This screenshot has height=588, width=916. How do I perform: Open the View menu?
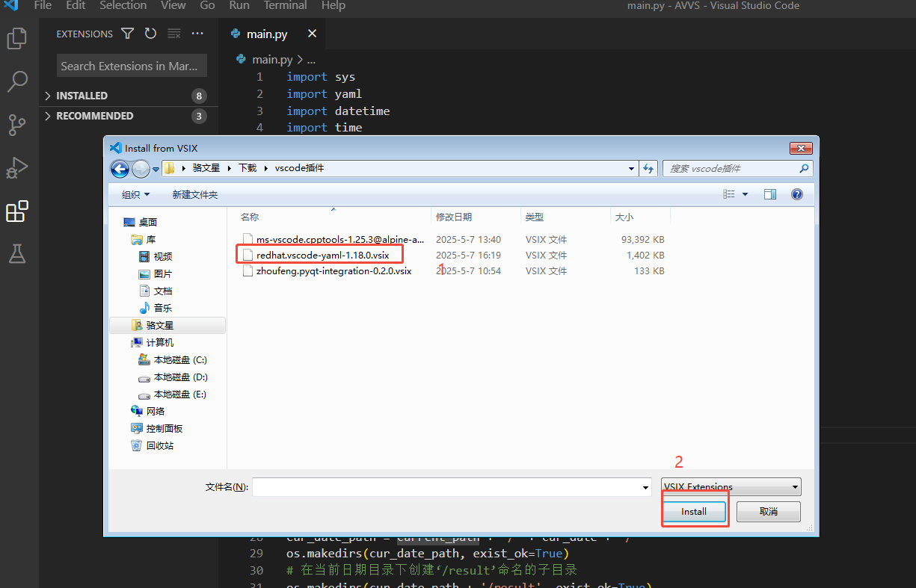tap(173, 5)
